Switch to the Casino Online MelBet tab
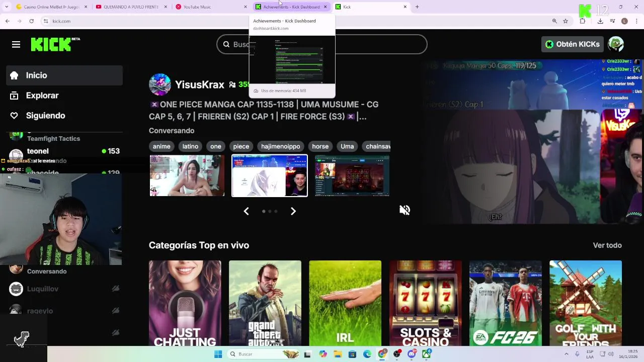 click(x=50, y=7)
